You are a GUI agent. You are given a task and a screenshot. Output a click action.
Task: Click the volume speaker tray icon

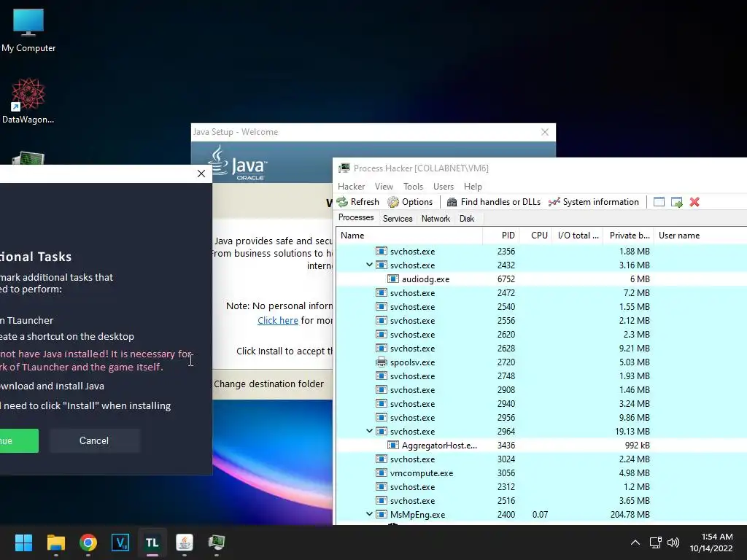pos(673,542)
